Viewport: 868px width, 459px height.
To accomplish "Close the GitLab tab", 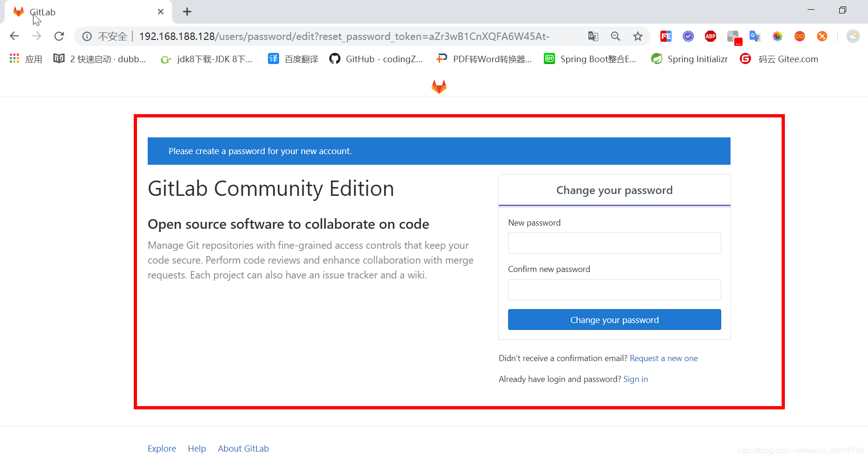I will (x=161, y=12).
